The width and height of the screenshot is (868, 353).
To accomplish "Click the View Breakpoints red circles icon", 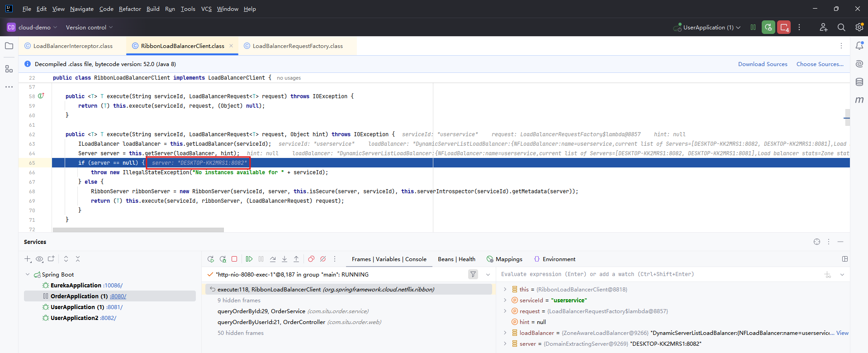I will pos(311,259).
